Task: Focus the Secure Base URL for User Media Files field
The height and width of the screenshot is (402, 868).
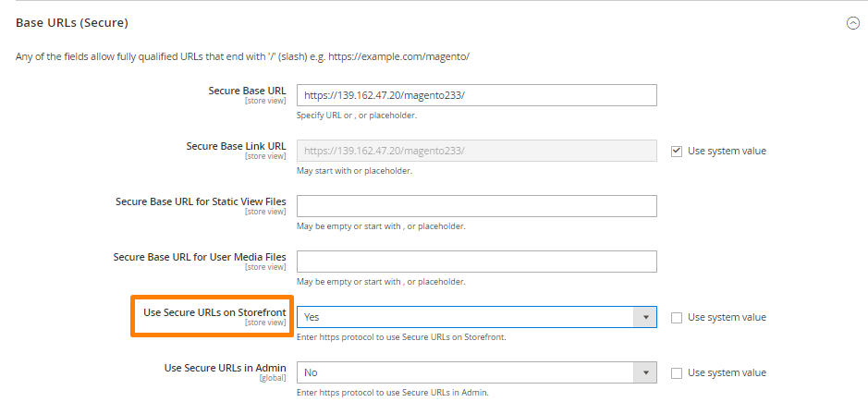Action: 477,262
